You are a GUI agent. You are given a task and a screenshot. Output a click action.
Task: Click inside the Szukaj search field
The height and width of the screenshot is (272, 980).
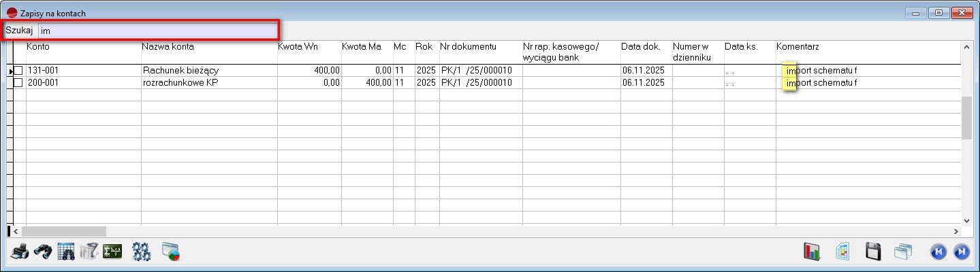tap(157, 31)
